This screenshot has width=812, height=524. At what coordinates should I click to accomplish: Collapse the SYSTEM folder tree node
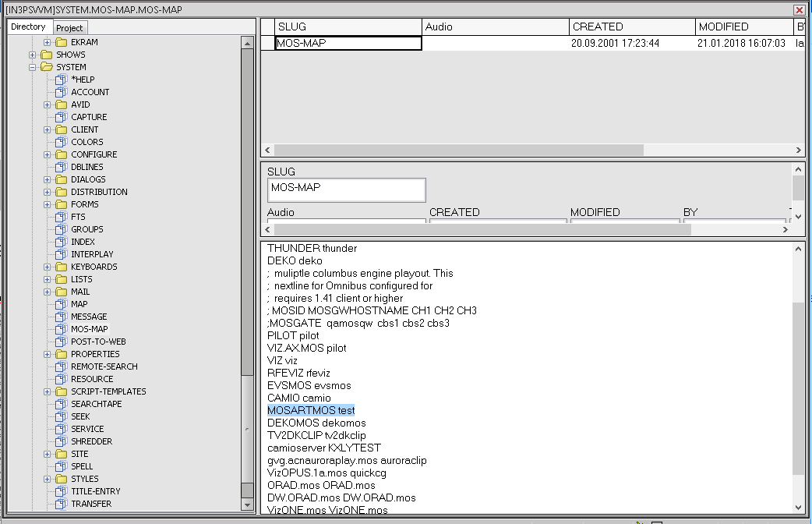click(33, 67)
